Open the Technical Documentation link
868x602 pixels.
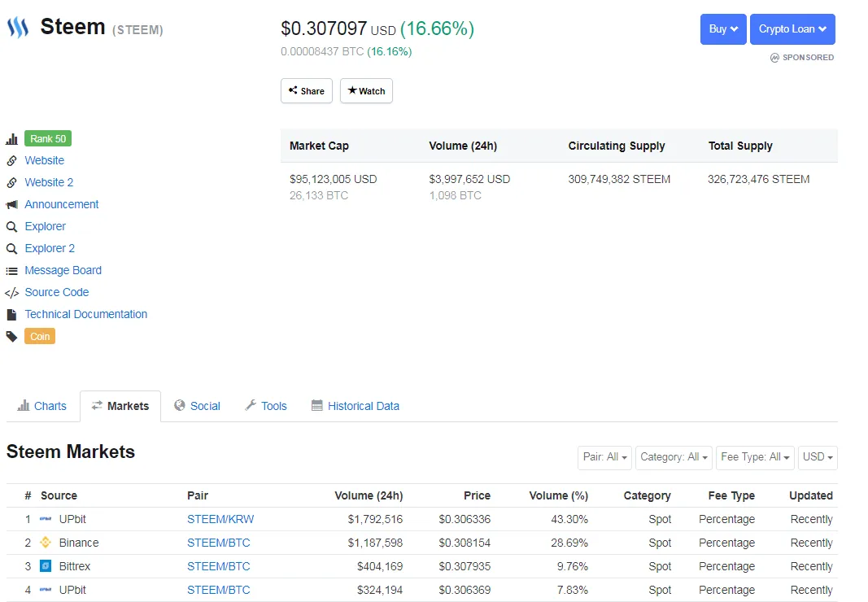pos(85,314)
